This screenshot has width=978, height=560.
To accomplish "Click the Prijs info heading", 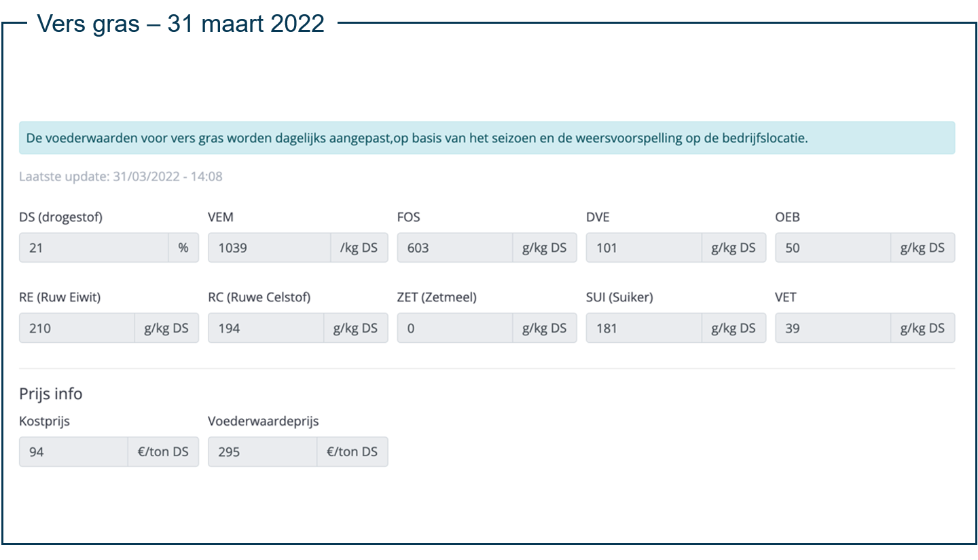I will click(51, 394).
